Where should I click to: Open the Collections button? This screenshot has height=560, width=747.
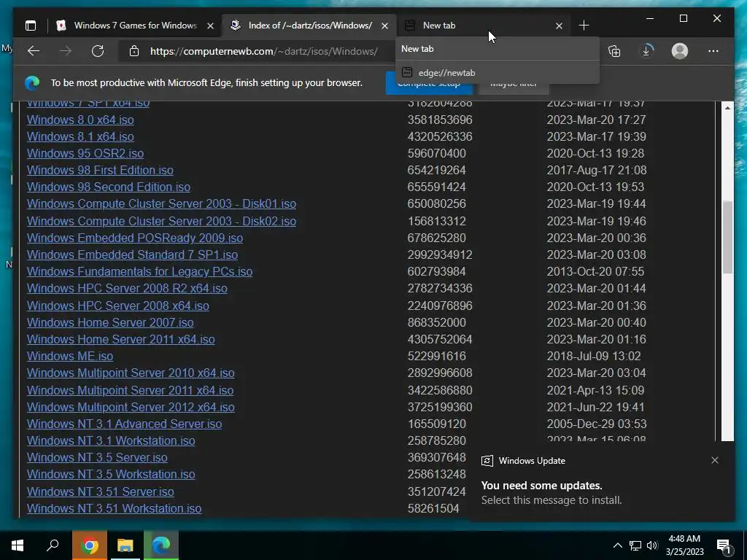coord(614,51)
